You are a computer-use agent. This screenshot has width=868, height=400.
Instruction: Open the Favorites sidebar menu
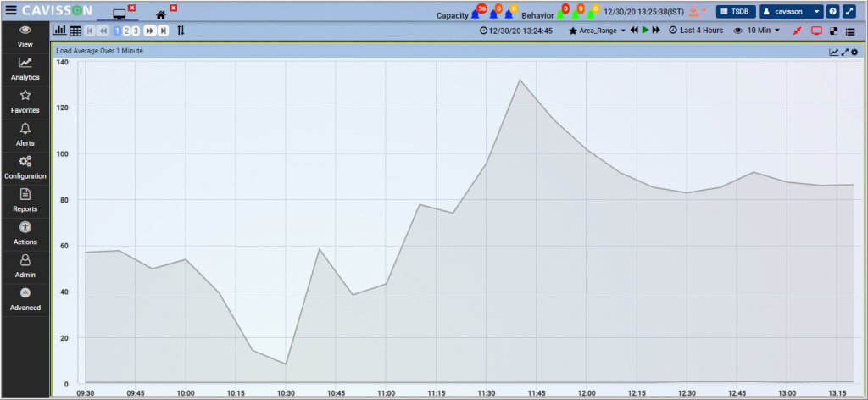25,103
